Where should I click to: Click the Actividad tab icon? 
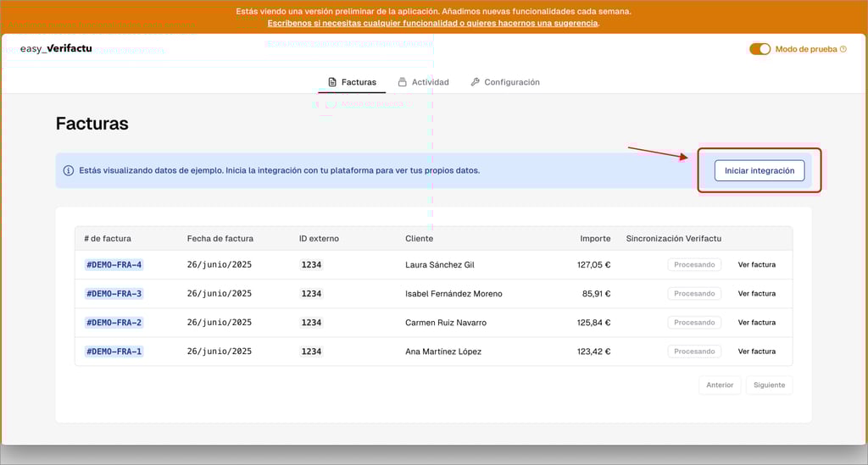(402, 82)
